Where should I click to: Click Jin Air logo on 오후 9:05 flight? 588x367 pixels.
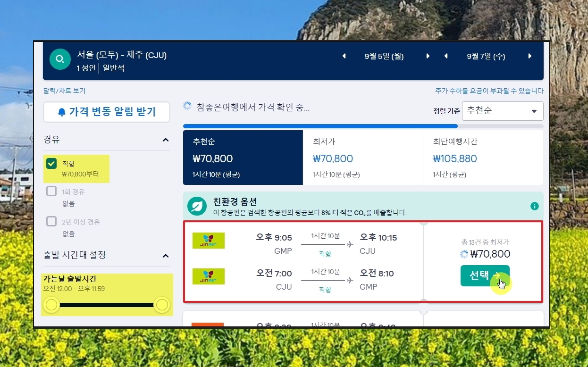pos(209,241)
